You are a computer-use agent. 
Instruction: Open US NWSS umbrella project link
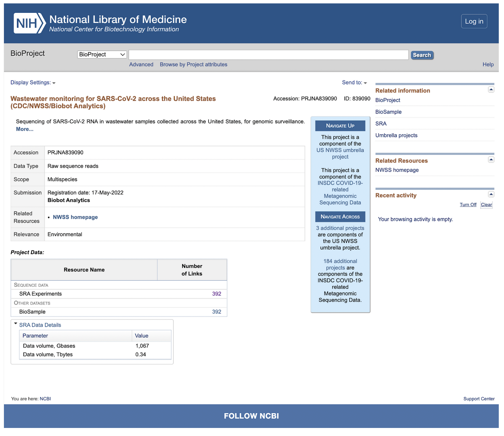(x=340, y=154)
